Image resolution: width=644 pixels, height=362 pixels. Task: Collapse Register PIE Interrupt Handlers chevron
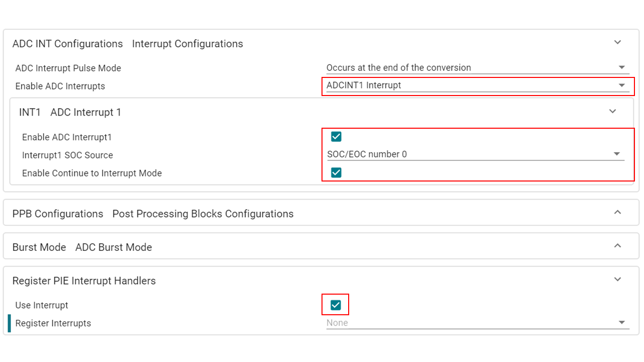click(618, 280)
